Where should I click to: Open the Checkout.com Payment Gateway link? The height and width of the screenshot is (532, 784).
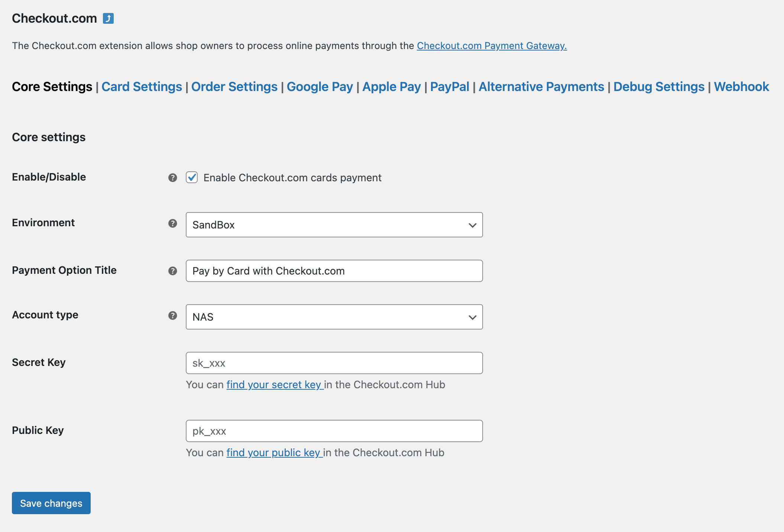coord(492,46)
